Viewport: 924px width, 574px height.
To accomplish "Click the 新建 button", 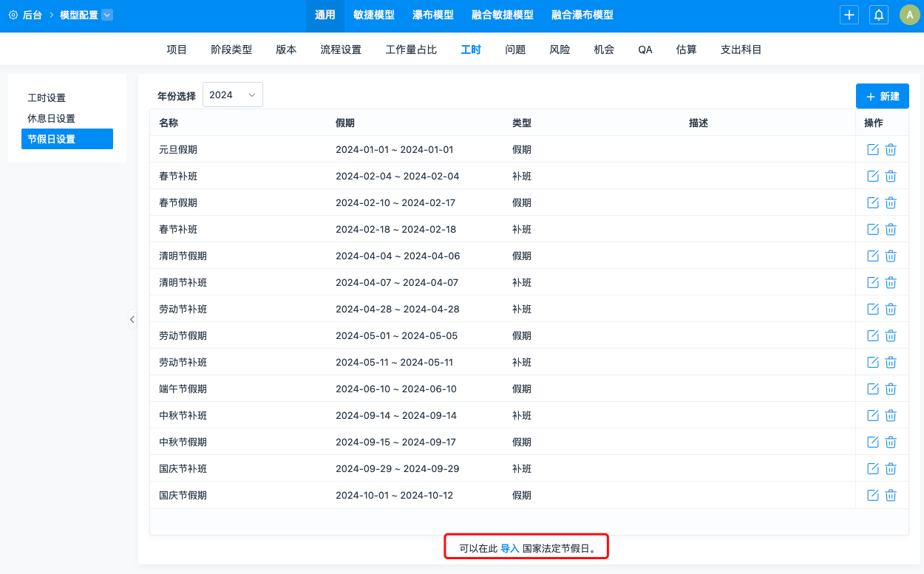I will (x=882, y=96).
